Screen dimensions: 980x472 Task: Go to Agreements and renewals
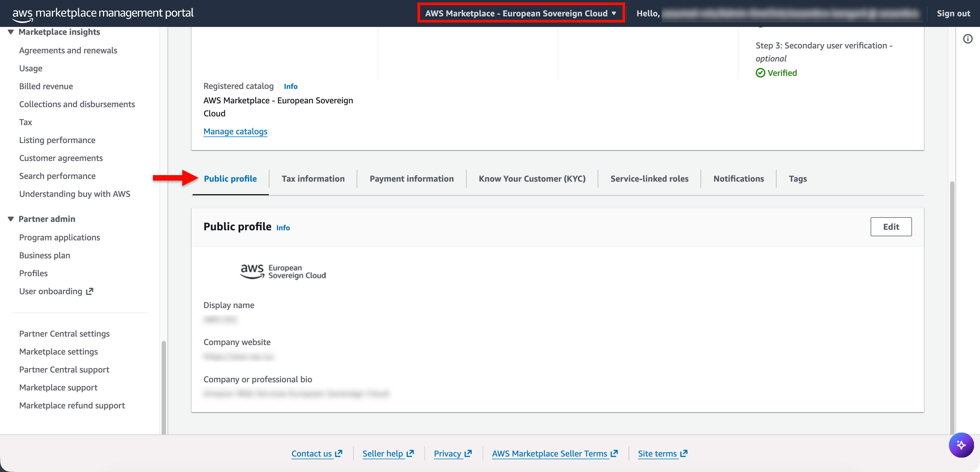(68, 51)
